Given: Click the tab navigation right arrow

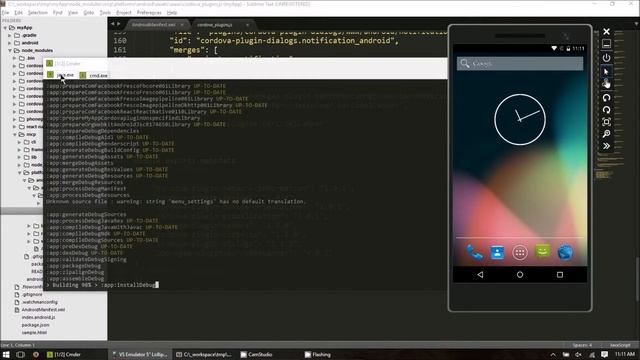Looking at the screenshot, I should pos(118,24).
